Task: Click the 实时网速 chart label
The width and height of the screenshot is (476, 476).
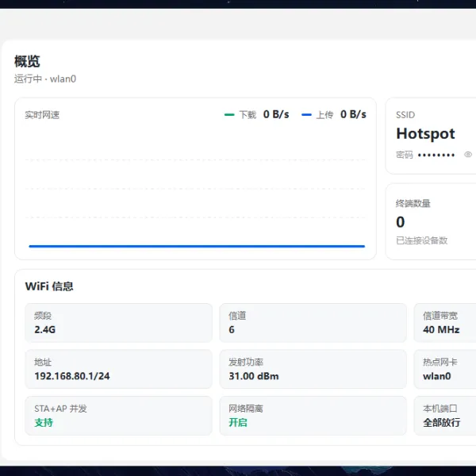Action: 42,115
